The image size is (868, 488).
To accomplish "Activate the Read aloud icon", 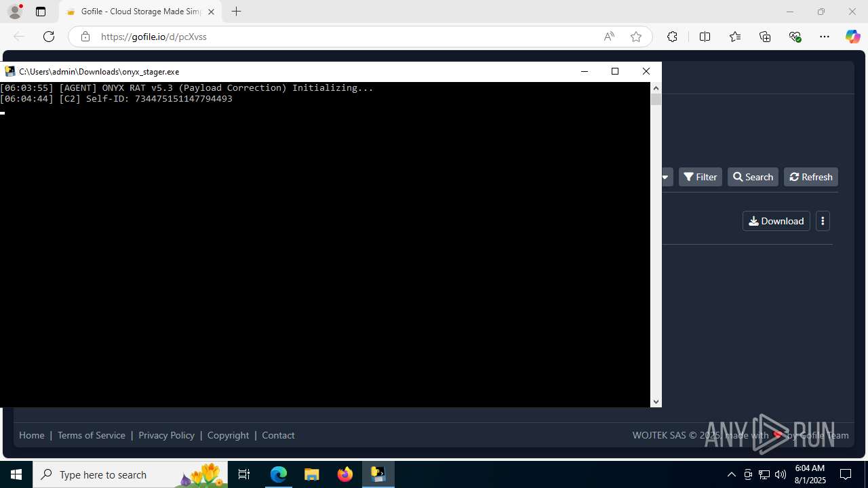I will [x=609, y=37].
